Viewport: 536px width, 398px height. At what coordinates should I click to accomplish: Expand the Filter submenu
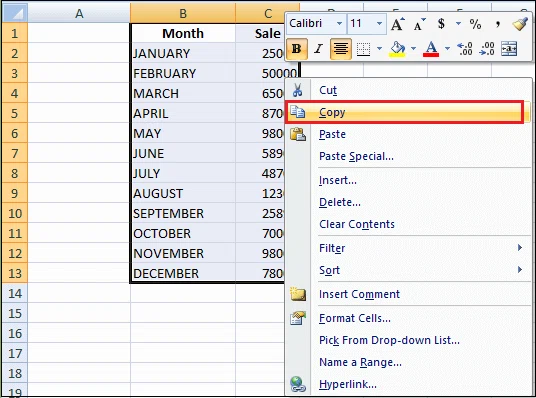pyautogui.click(x=408, y=248)
